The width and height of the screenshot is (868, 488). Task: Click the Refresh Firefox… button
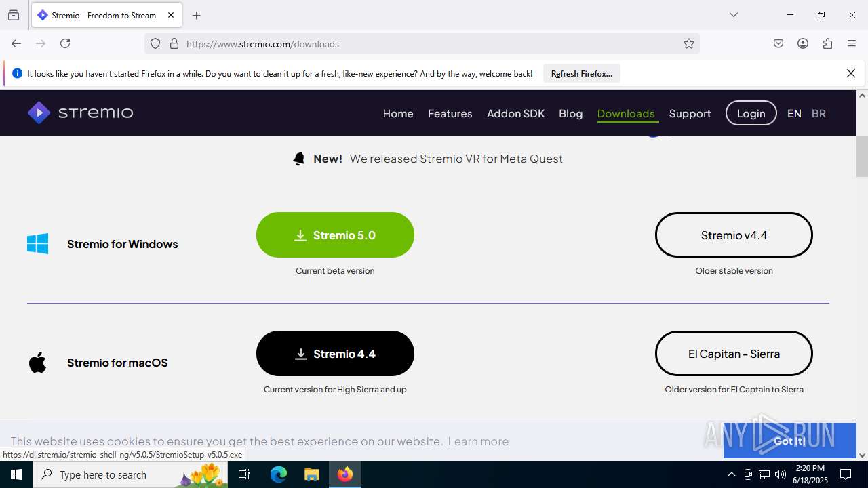[x=582, y=73]
